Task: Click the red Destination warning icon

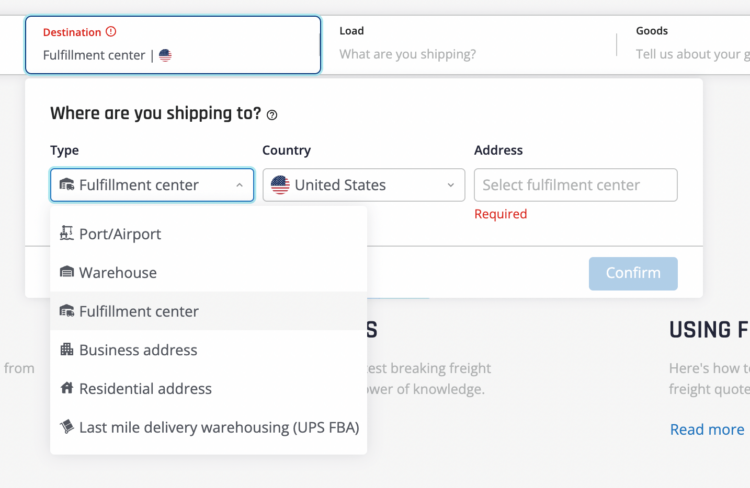Action: coord(111,32)
